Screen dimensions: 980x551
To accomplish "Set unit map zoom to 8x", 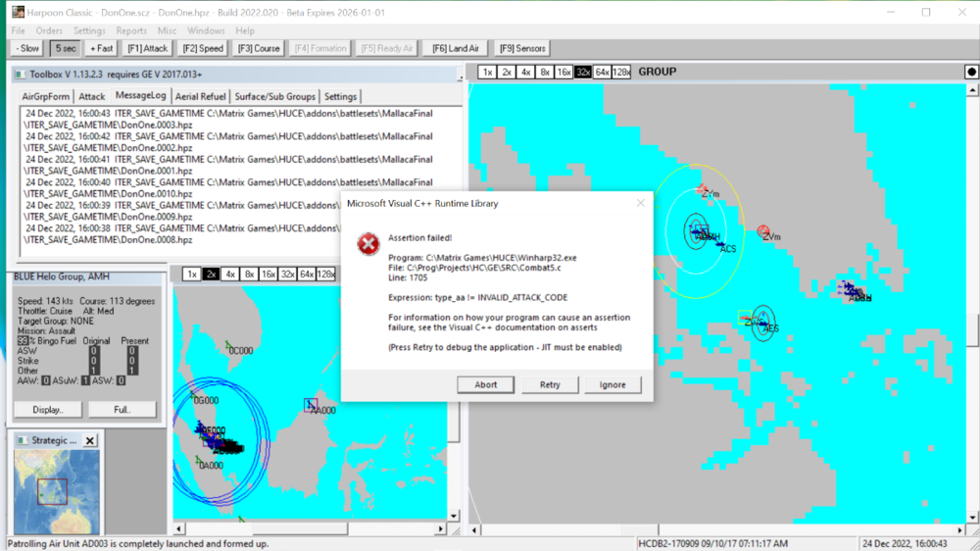I will click(x=249, y=274).
